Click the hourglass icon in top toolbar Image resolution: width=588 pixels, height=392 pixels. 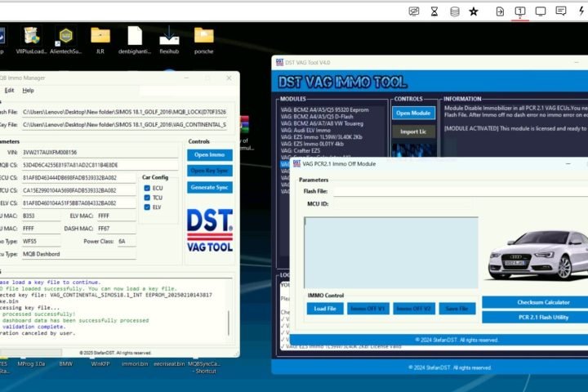click(434, 11)
